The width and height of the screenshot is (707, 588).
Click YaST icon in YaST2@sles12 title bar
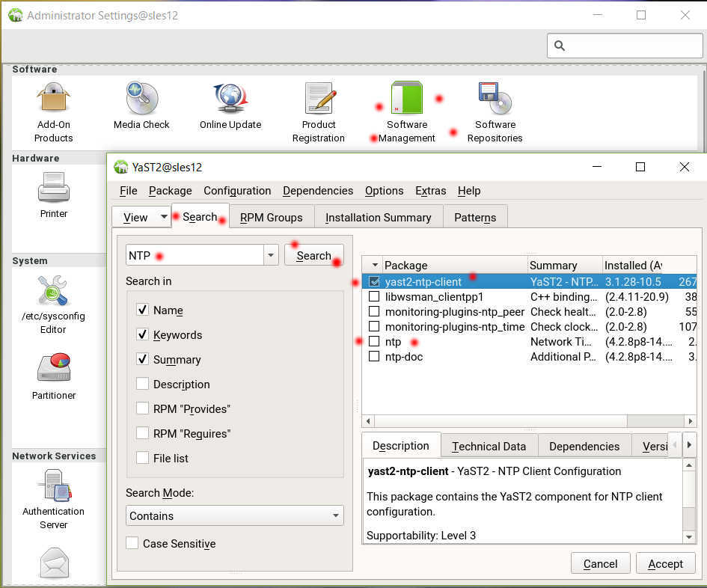coord(120,167)
